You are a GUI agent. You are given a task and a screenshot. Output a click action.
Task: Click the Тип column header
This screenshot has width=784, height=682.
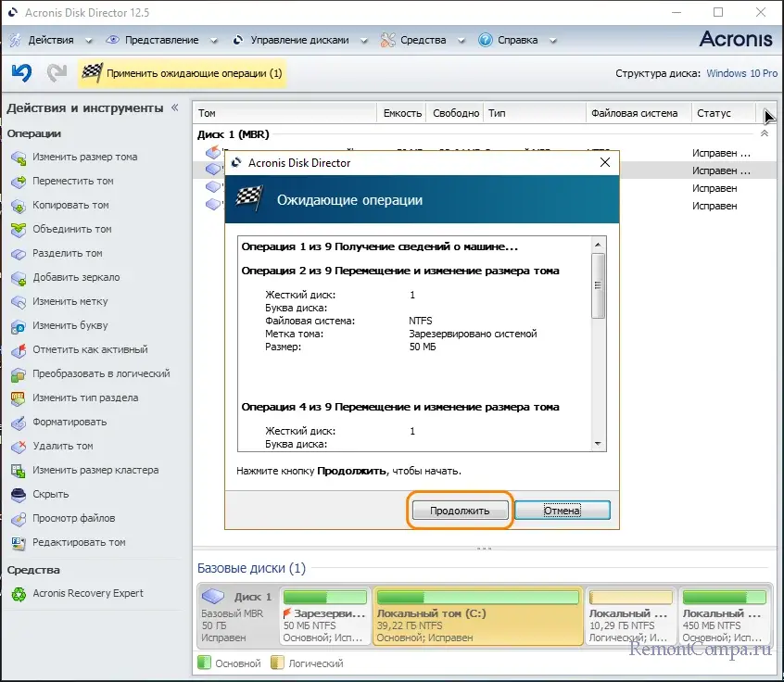(x=535, y=113)
